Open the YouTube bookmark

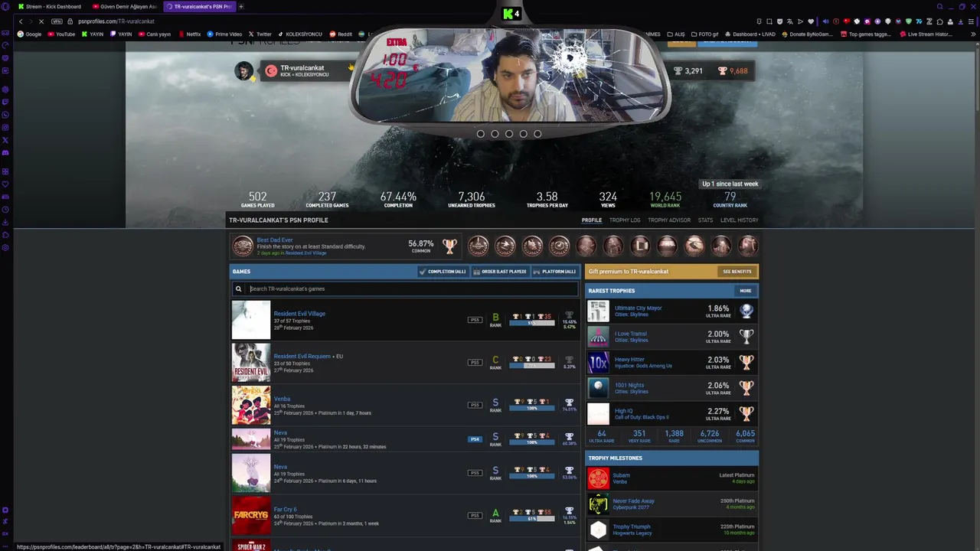(61, 34)
